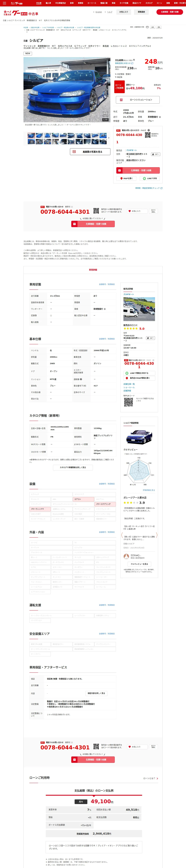Open ショールーム link
The image size is (186, 868).
(129, 388)
